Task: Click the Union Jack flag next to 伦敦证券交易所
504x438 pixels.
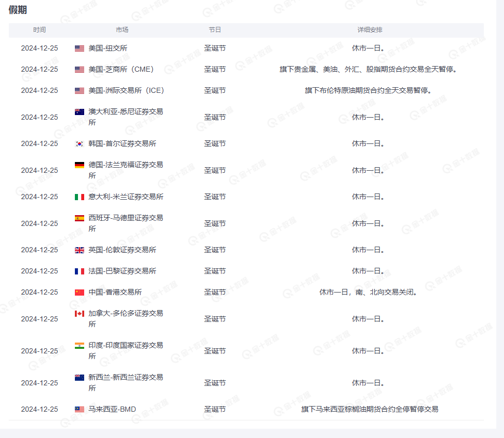Action: point(78,250)
